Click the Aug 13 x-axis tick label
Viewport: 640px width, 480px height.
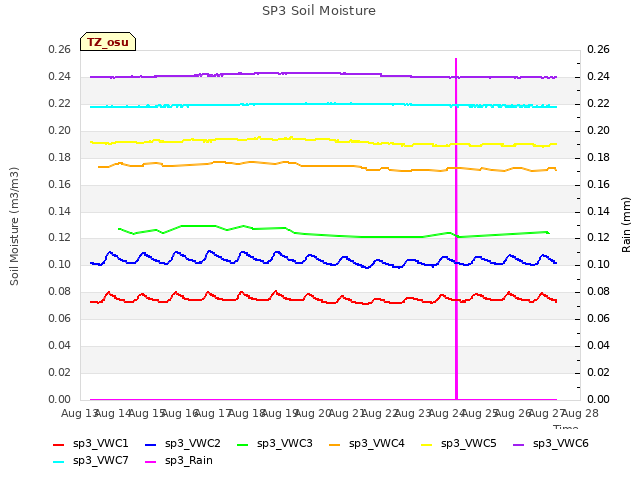[x=80, y=414]
